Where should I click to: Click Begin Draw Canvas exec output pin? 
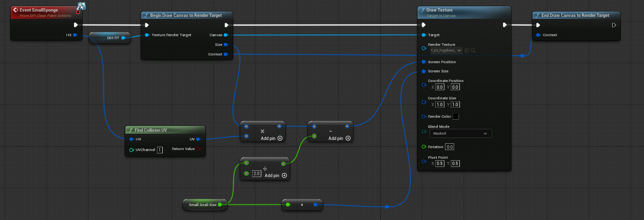226,25
